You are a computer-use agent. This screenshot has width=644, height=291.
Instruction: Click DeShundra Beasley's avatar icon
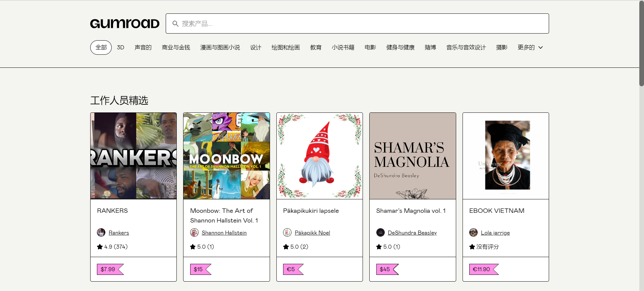pyautogui.click(x=380, y=232)
